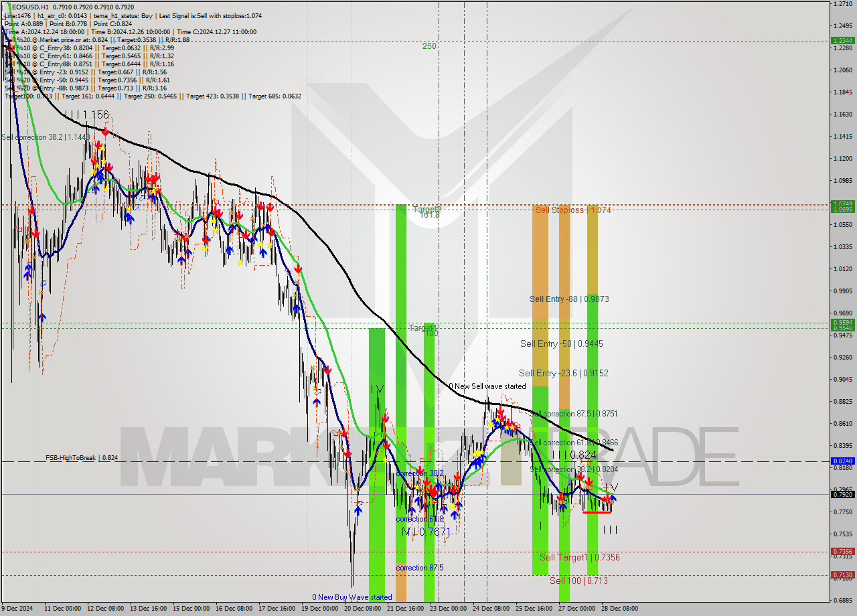The width and height of the screenshot is (857, 616).
Task: Click the current price 0.7920 tag
Action: point(842,494)
